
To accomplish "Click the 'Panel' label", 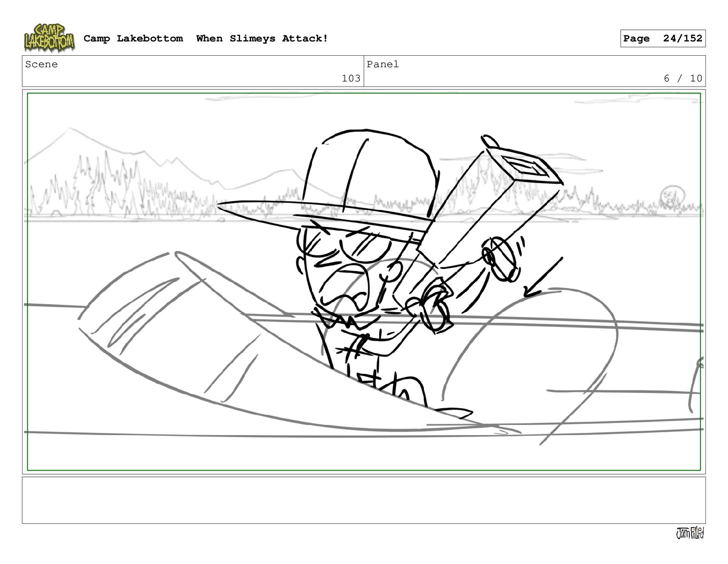I will [x=382, y=64].
